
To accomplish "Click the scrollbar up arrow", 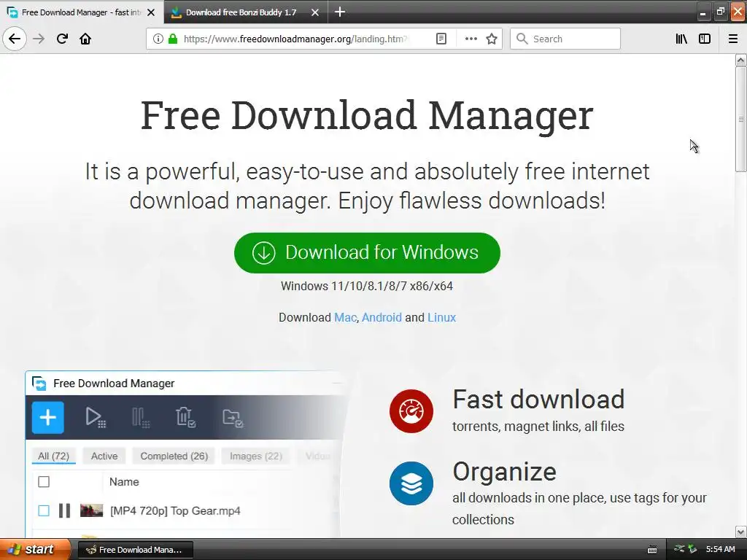I will [x=741, y=60].
